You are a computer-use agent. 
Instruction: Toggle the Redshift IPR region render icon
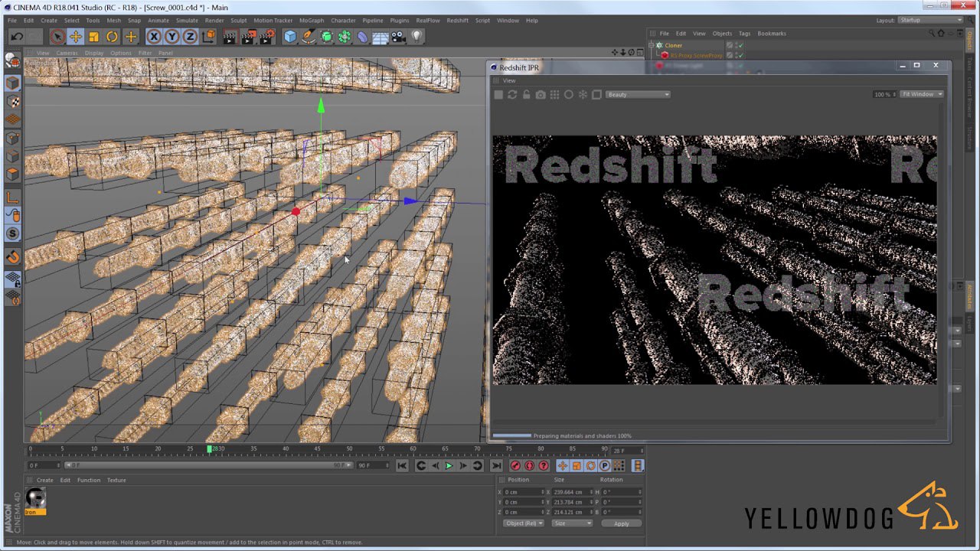[x=596, y=94]
